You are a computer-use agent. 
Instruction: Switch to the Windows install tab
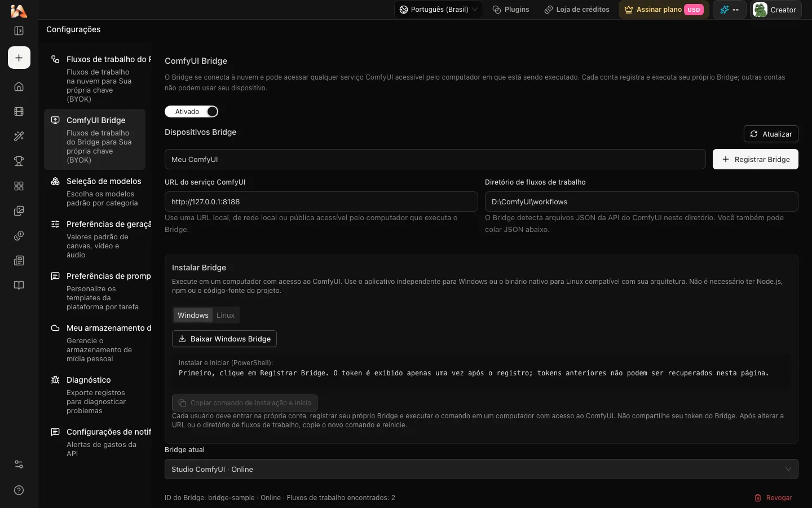pos(193,315)
